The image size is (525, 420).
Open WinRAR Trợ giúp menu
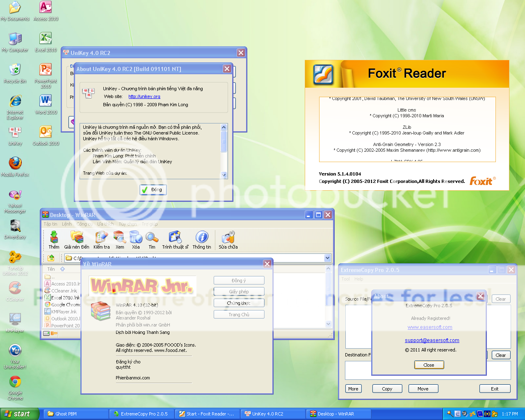coord(150,224)
